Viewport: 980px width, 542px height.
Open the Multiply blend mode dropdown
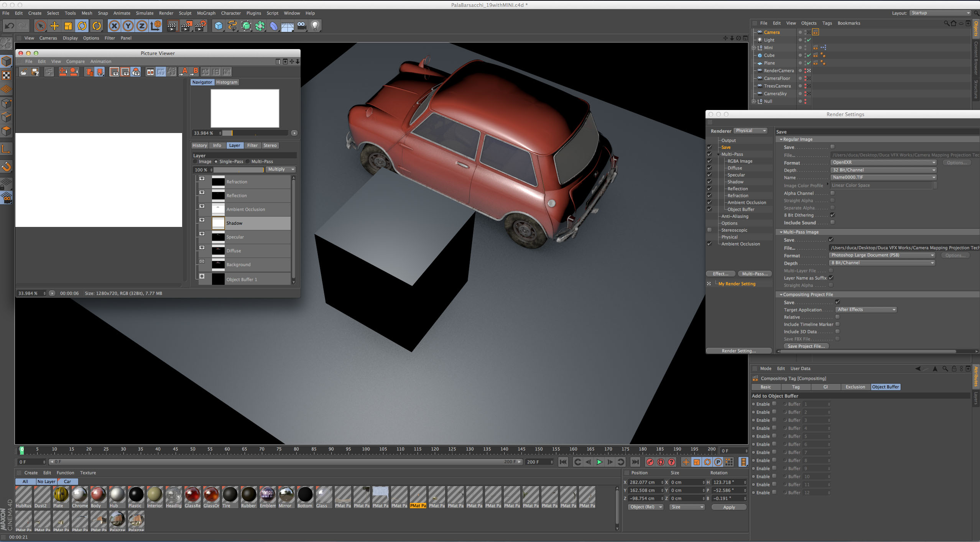(x=281, y=169)
